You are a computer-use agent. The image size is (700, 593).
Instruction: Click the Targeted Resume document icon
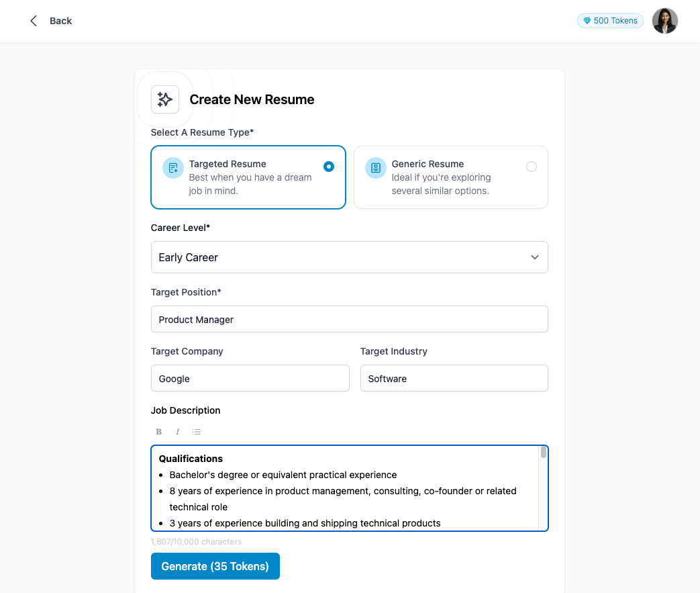click(x=172, y=168)
